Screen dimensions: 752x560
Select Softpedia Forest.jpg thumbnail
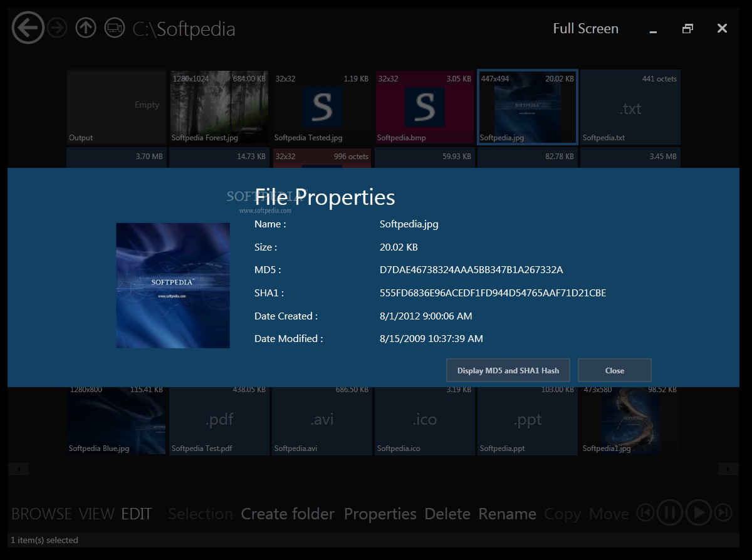pos(219,107)
